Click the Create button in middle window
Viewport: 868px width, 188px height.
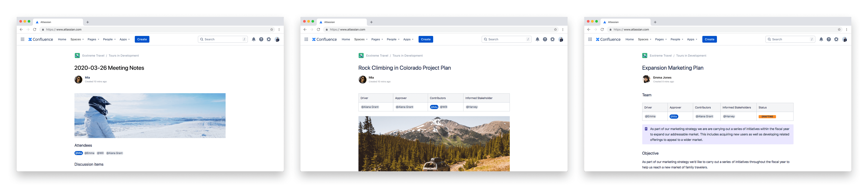coord(426,39)
